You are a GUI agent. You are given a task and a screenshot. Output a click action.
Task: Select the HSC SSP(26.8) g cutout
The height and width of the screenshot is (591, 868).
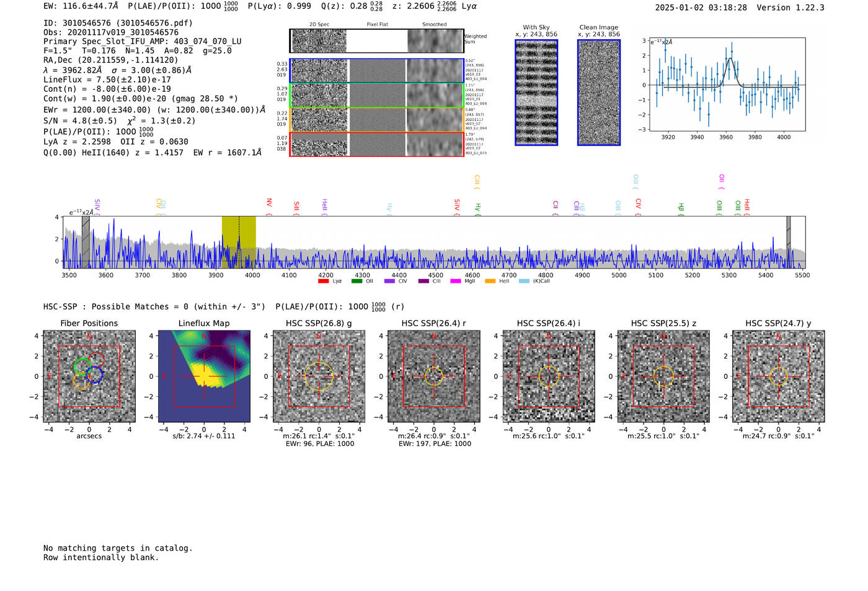[x=319, y=376]
